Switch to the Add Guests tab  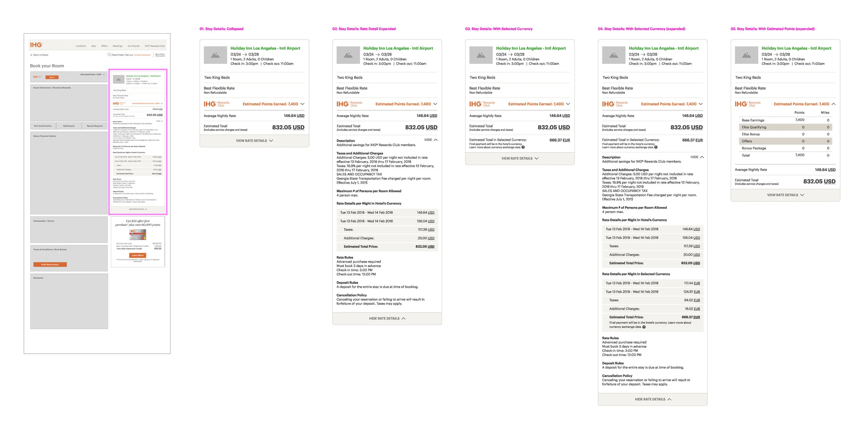pos(68,126)
